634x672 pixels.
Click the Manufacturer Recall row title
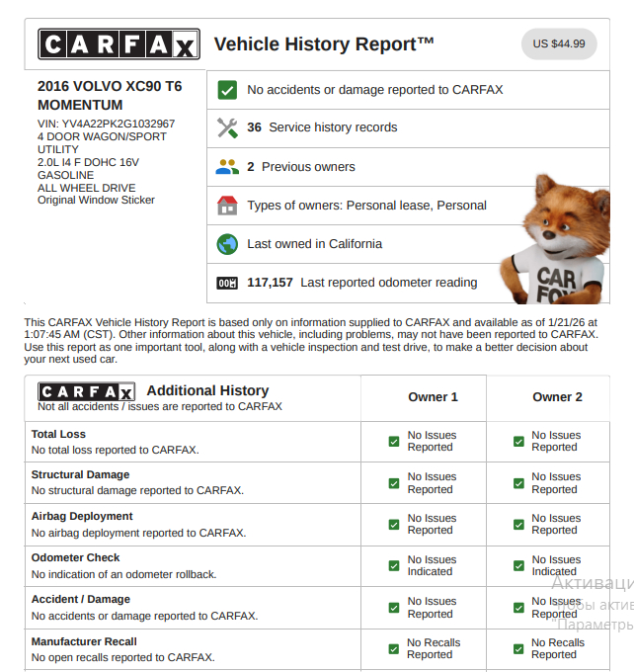pyautogui.click(x=84, y=641)
